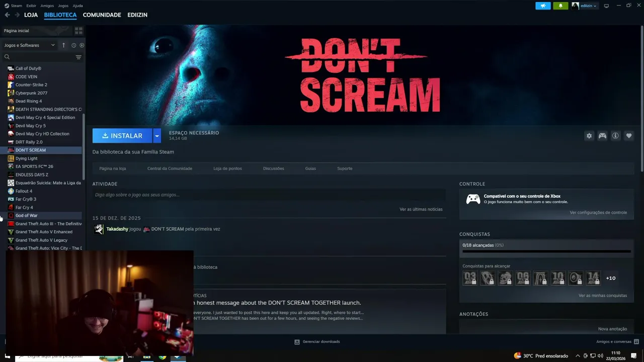This screenshot has height=362, width=644.
Task: Click the first locked achievement icon
Action: (x=470, y=278)
